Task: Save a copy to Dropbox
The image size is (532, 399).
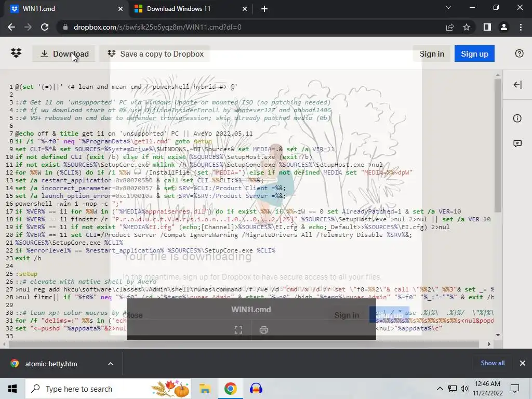Action: pyautogui.click(x=155, y=54)
